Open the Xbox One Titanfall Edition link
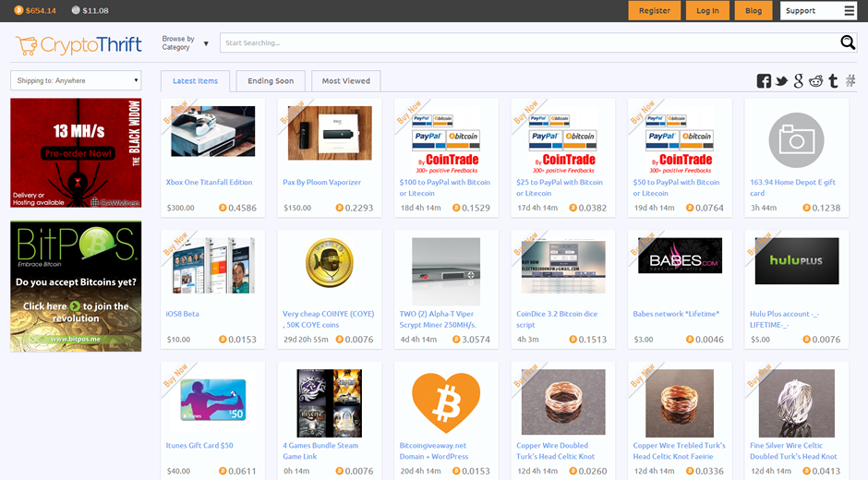Viewport: 868px width, 480px height. [x=210, y=182]
